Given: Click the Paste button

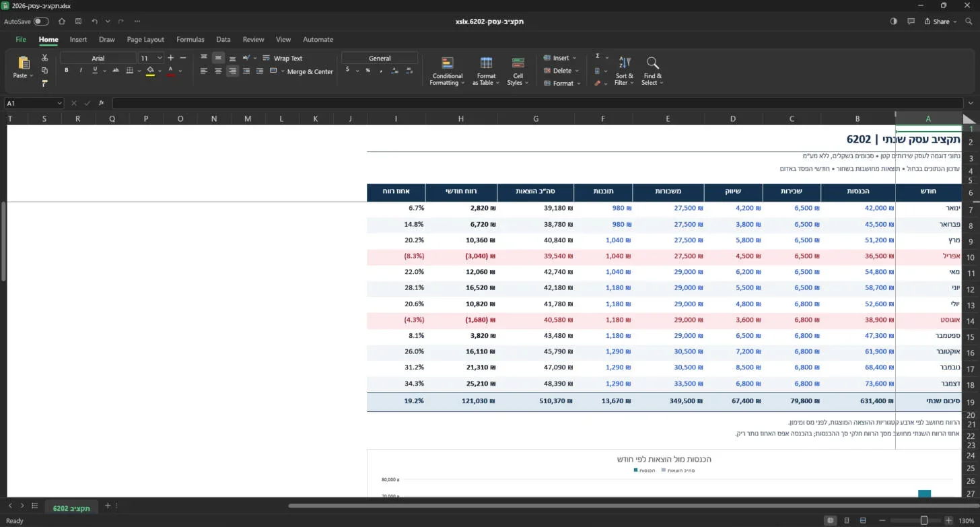Looking at the screenshot, I should pyautogui.click(x=24, y=67).
